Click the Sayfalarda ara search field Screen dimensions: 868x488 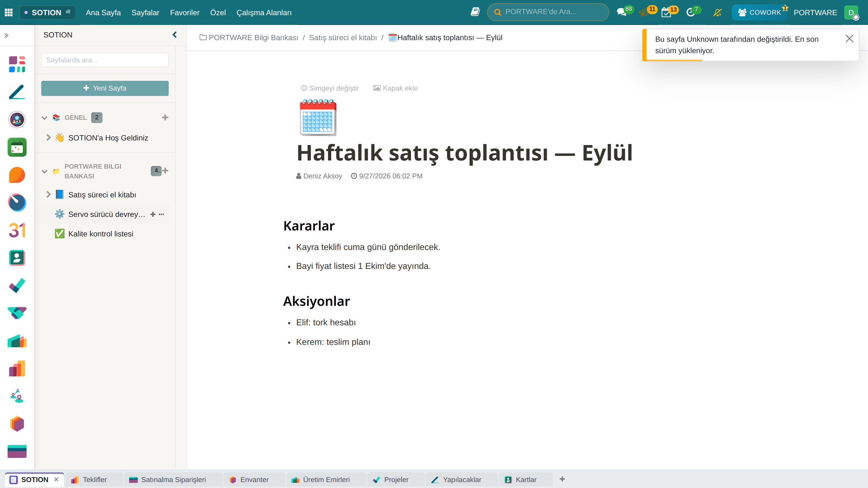[x=105, y=60]
